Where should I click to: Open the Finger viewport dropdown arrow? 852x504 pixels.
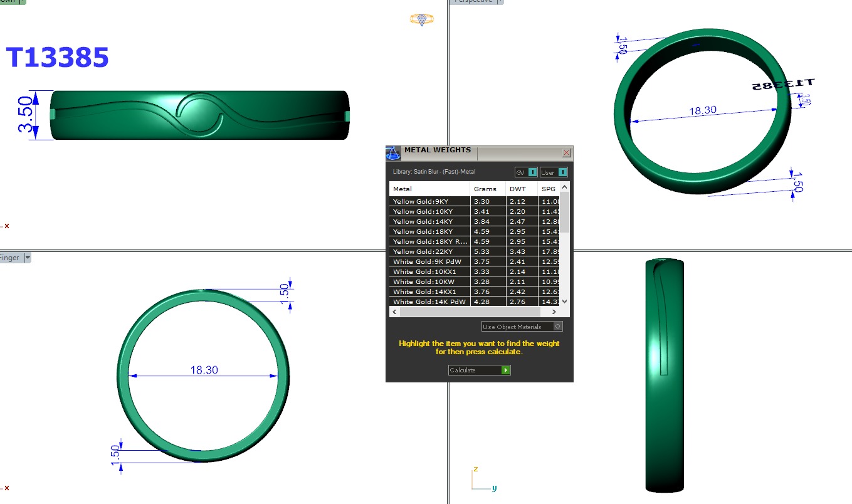(x=28, y=258)
